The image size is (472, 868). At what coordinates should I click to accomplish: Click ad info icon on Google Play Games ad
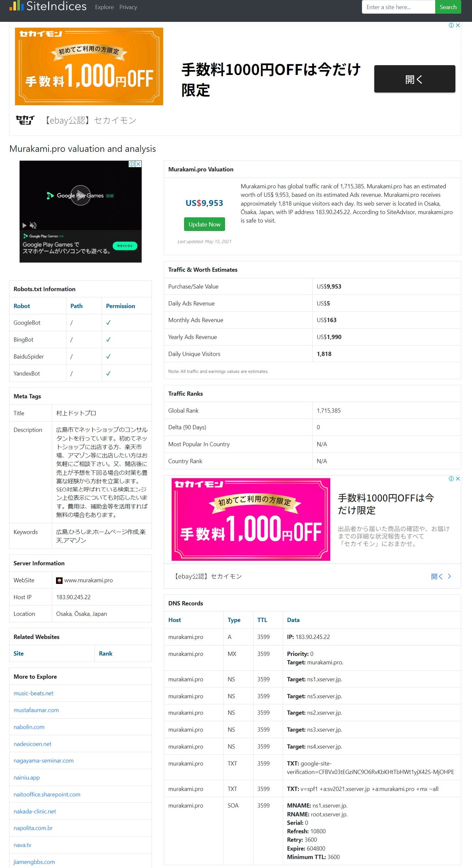pos(132,164)
